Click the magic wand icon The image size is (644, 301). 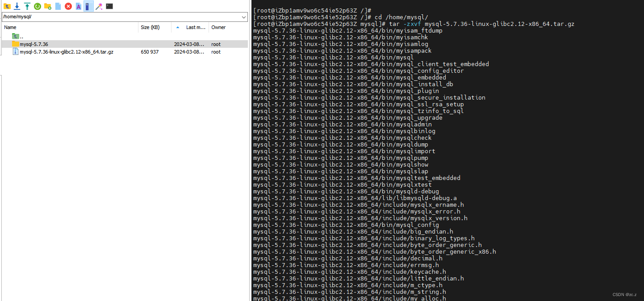click(x=99, y=6)
